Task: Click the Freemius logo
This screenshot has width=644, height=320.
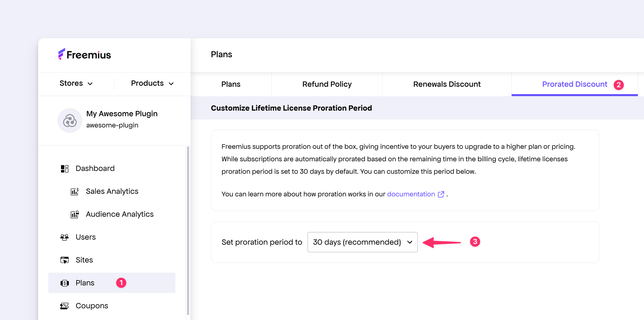Action: pyautogui.click(x=85, y=54)
